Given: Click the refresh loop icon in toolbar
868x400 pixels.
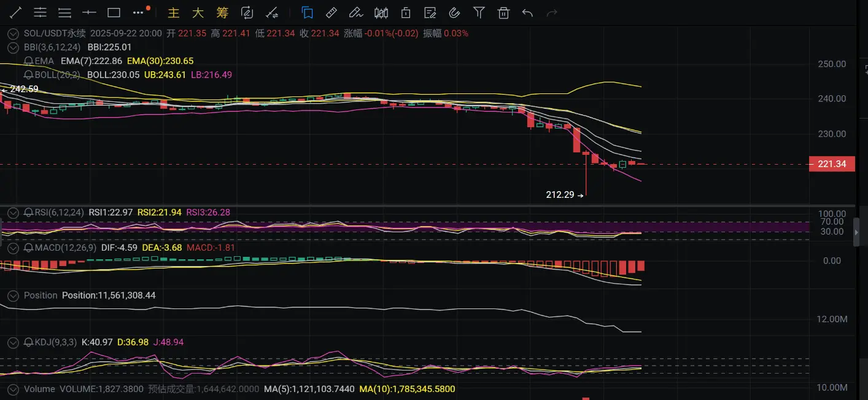Looking at the screenshot, I should click(x=247, y=12).
